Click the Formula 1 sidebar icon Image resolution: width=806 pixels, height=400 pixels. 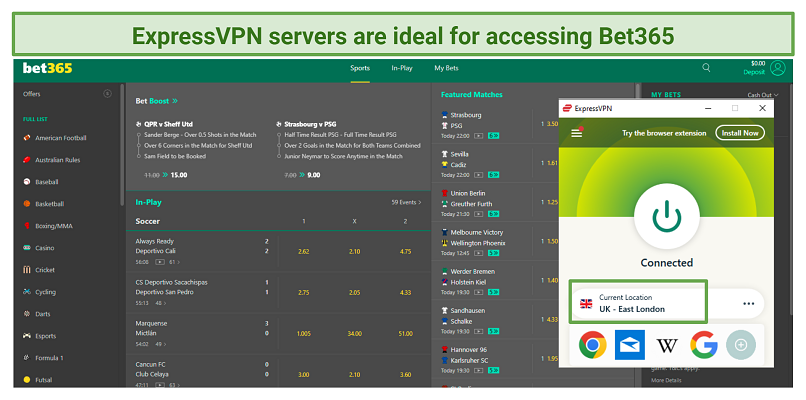click(27, 358)
